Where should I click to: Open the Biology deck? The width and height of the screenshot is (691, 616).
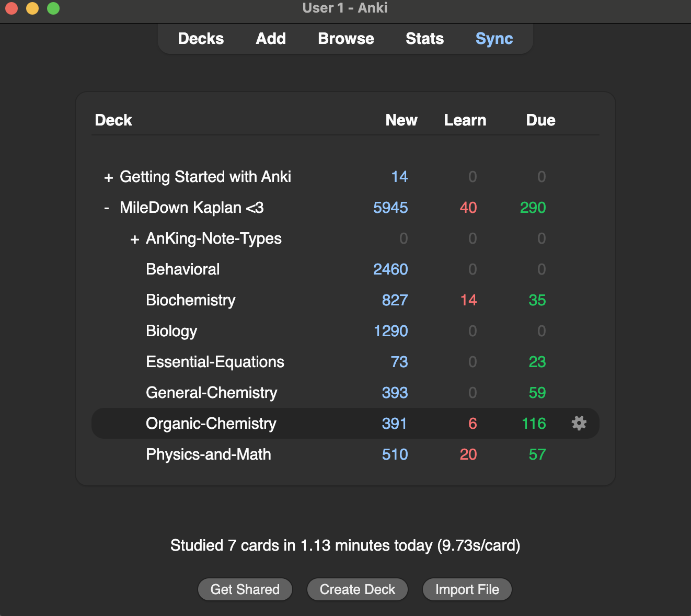click(x=171, y=331)
